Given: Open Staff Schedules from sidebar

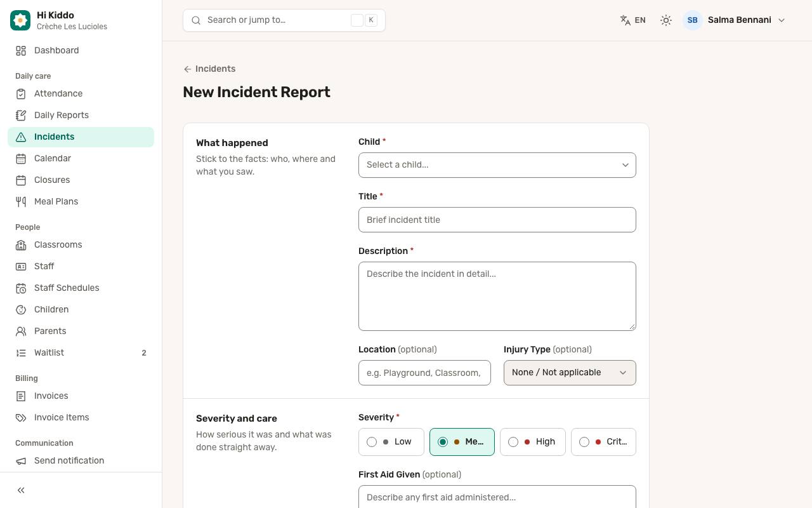Looking at the screenshot, I should (81, 288).
